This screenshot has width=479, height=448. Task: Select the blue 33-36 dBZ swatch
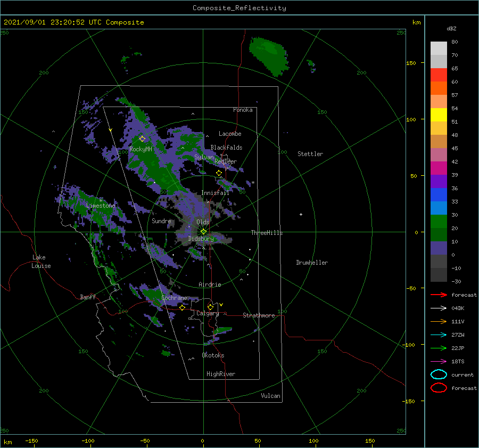439,195
